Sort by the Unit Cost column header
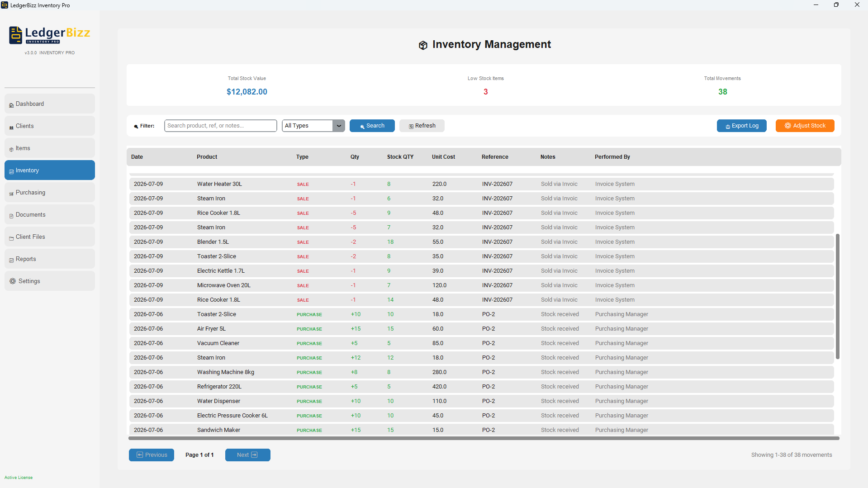This screenshot has width=868, height=488. 443,157
